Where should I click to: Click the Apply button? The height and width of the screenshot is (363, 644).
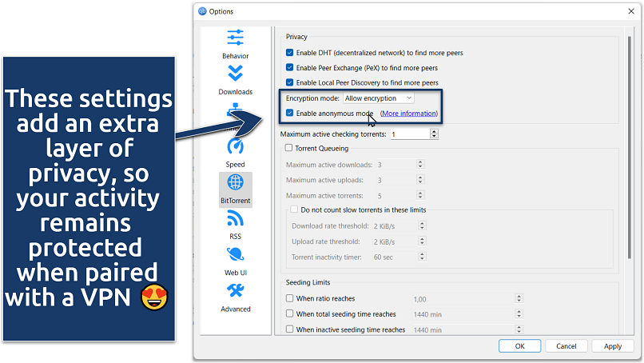tap(613, 346)
